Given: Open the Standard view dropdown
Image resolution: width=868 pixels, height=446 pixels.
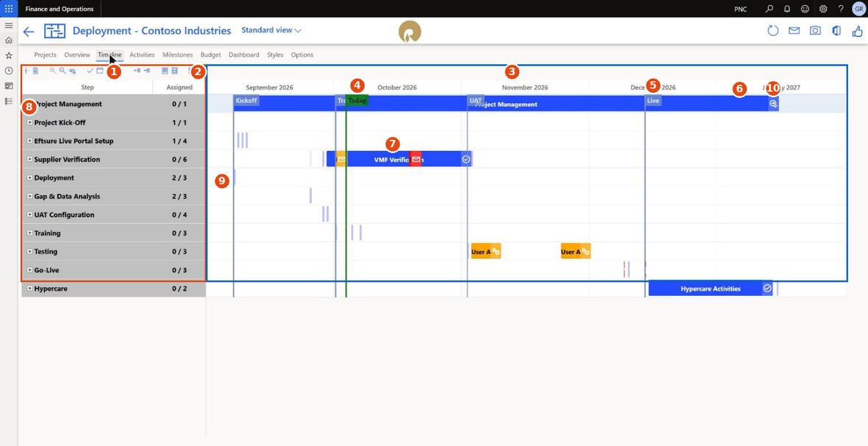Looking at the screenshot, I should [x=271, y=30].
